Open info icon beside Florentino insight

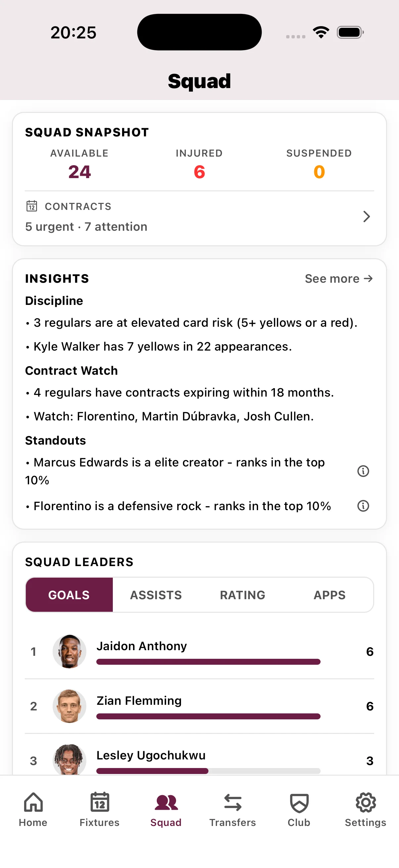coord(363,506)
